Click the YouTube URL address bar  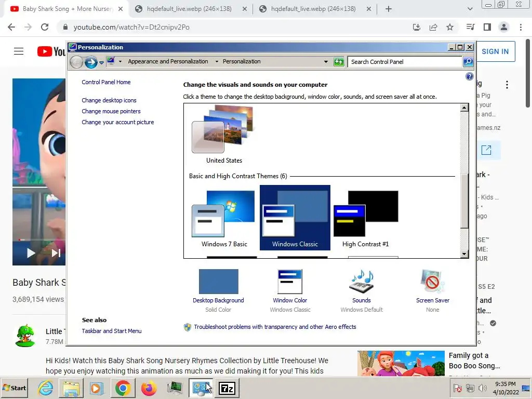(234, 27)
